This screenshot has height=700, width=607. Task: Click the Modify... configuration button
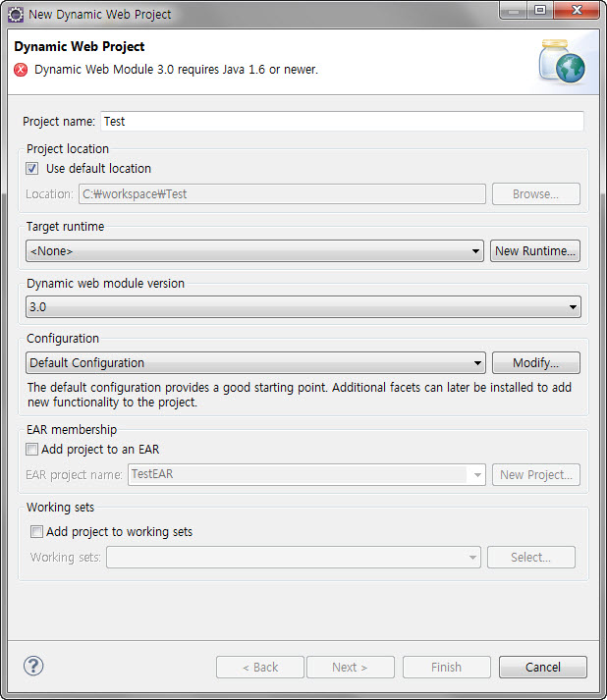pos(536,362)
